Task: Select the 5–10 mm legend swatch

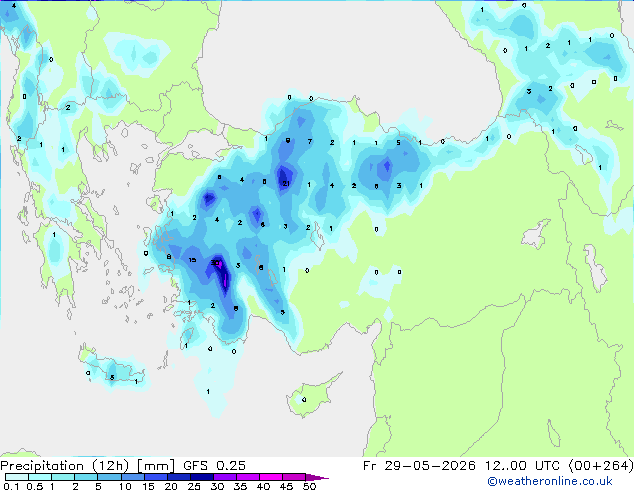Action: click(x=109, y=477)
